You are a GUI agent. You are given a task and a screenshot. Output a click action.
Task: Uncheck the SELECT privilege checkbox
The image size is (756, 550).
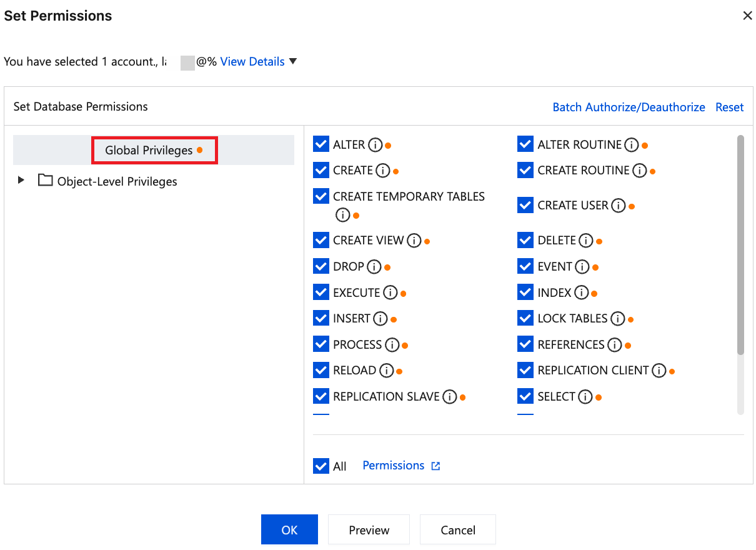pyautogui.click(x=525, y=396)
